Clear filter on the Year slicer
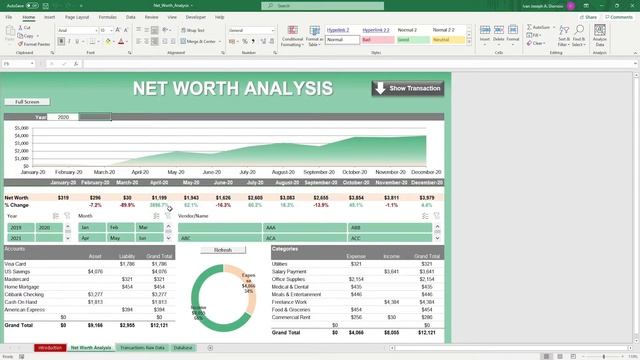640x360 pixels. [67, 216]
